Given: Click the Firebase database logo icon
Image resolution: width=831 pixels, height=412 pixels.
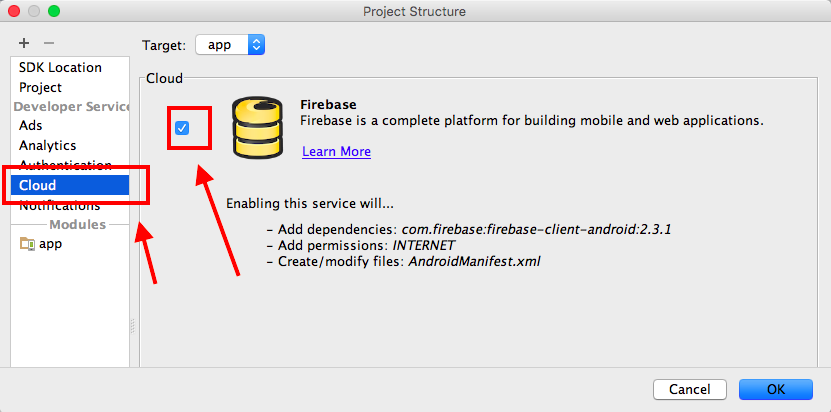Looking at the screenshot, I should click(x=258, y=127).
